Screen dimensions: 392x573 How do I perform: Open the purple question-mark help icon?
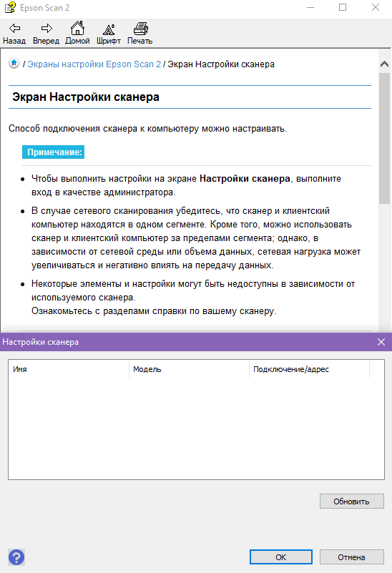(x=16, y=557)
